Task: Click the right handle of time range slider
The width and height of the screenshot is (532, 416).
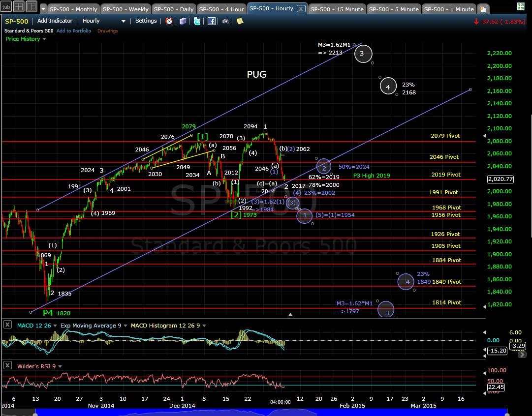Action: (x=507, y=415)
